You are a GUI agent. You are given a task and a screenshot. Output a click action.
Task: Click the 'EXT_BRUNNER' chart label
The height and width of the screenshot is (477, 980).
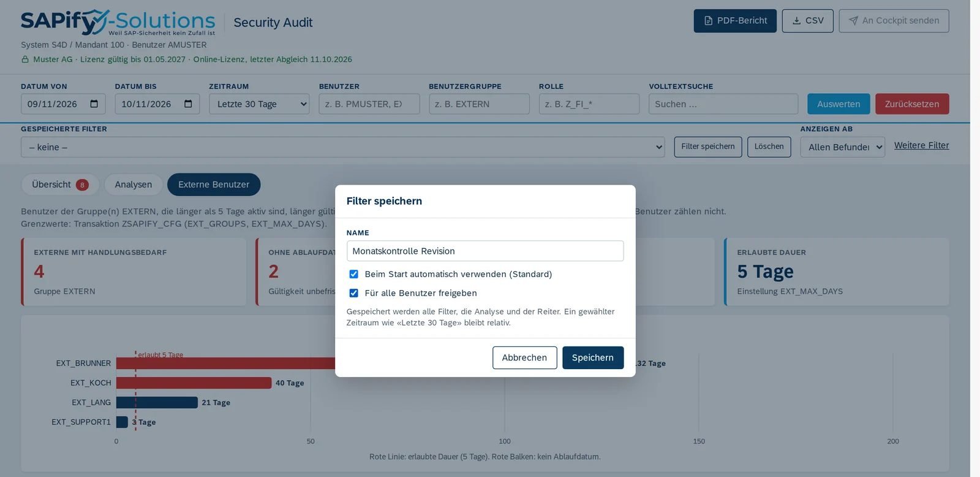point(83,364)
